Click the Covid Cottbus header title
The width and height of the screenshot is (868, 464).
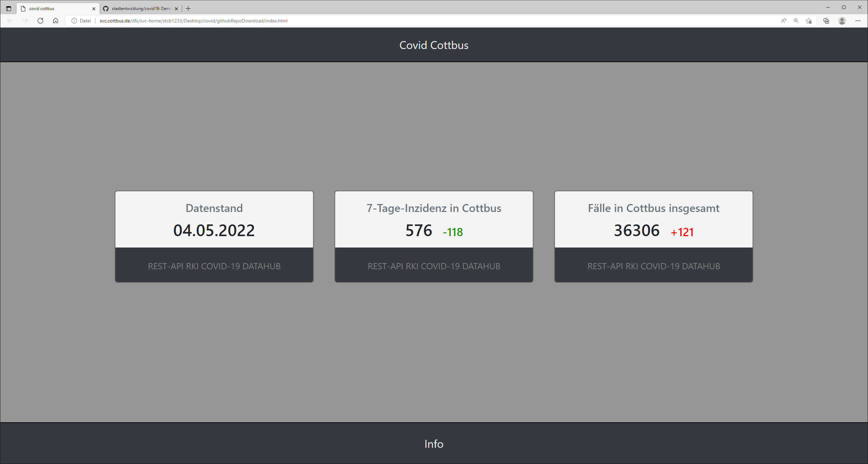434,45
